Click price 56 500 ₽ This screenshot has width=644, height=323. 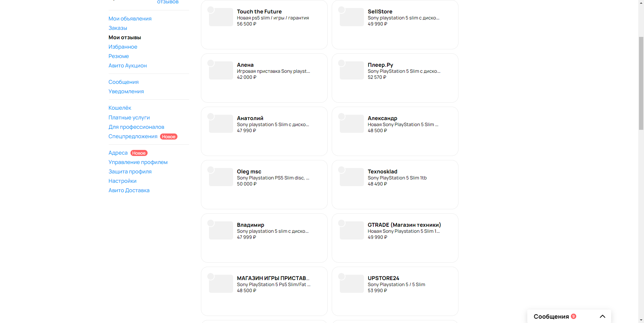[247, 24]
